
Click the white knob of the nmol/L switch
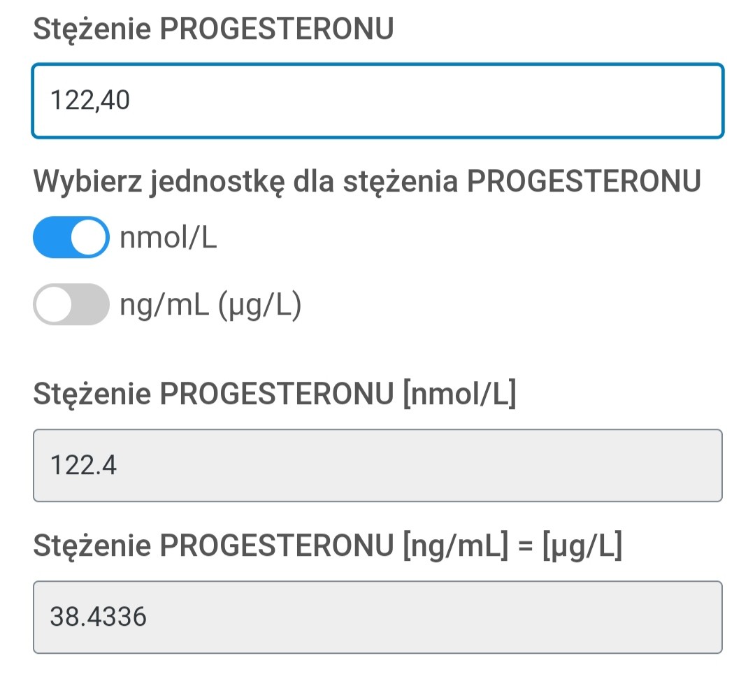click(89, 238)
